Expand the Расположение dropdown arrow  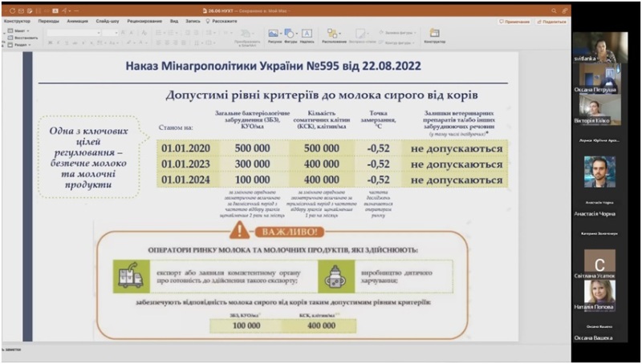pyautogui.click(x=339, y=34)
